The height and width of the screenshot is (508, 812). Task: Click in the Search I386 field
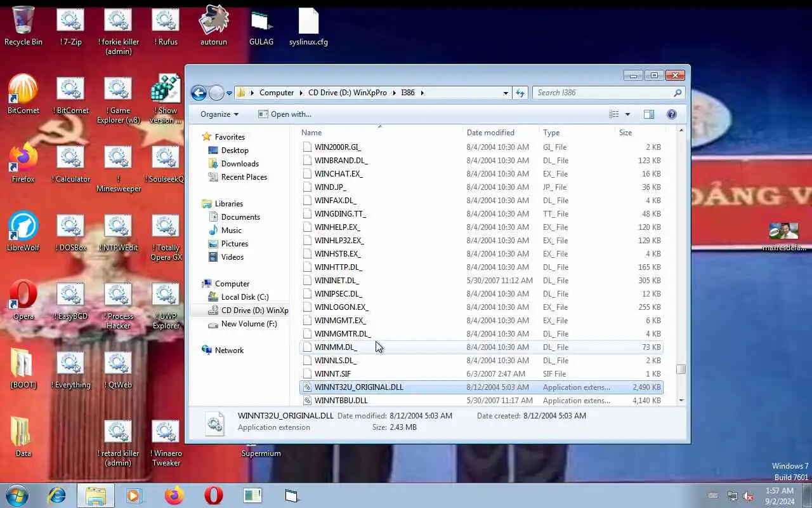tap(603, 93)
